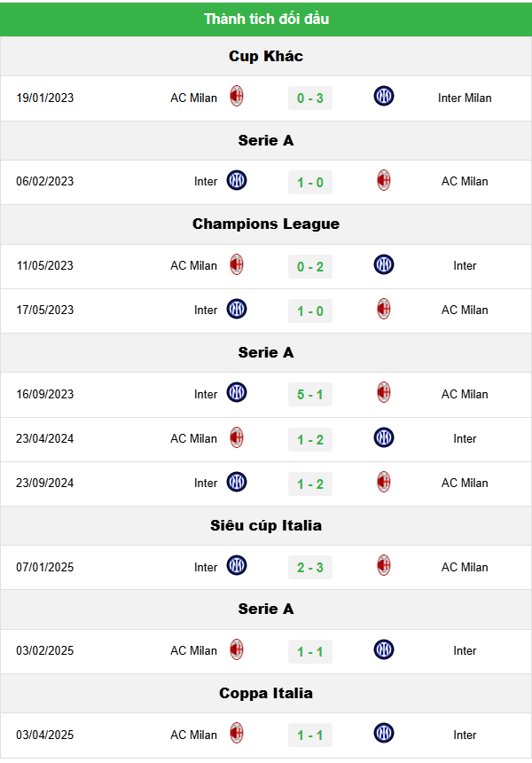
Task: Click Inter crest in 06/02/2023 match
Action: click(x=237, y=181)
